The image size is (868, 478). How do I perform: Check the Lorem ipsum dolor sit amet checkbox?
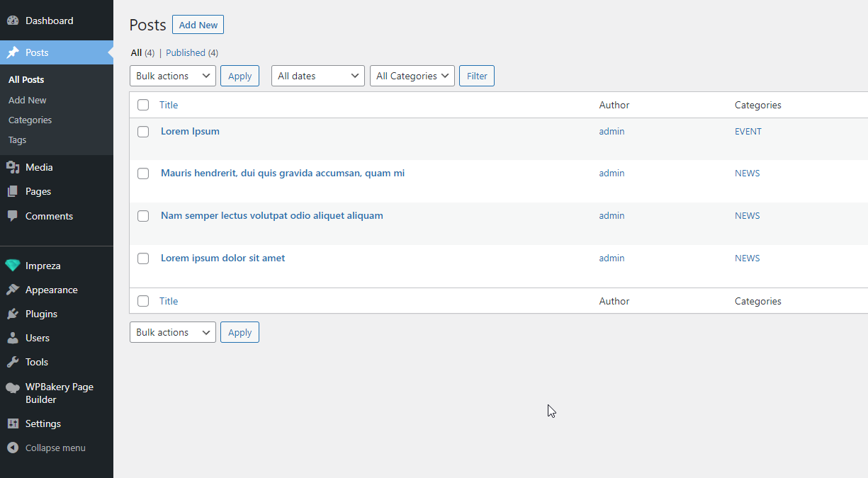click(x=143, y=258)
